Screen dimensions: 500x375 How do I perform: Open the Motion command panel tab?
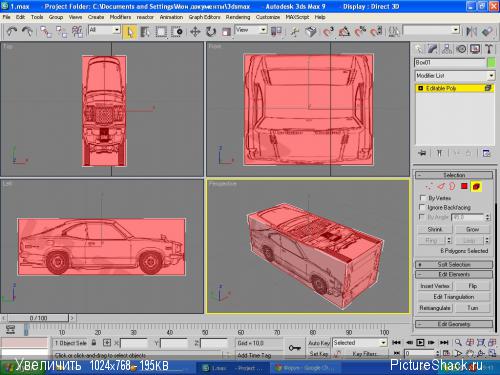pos(461,49)
